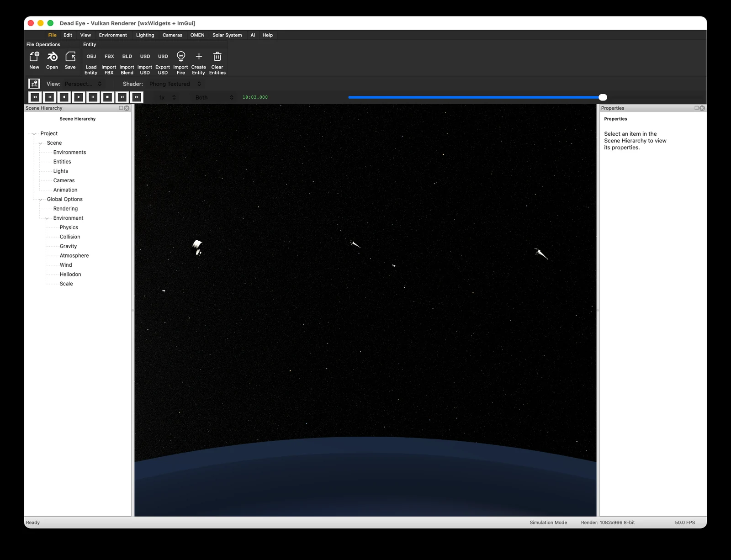
Task: Click the large spacecraft in viewport
Action: pyautogui.click(x=197, y=247)
